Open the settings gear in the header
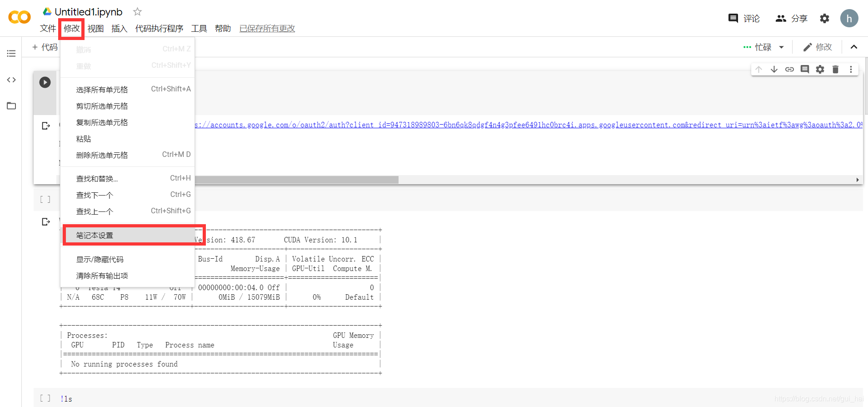 [x=824, y=18]
